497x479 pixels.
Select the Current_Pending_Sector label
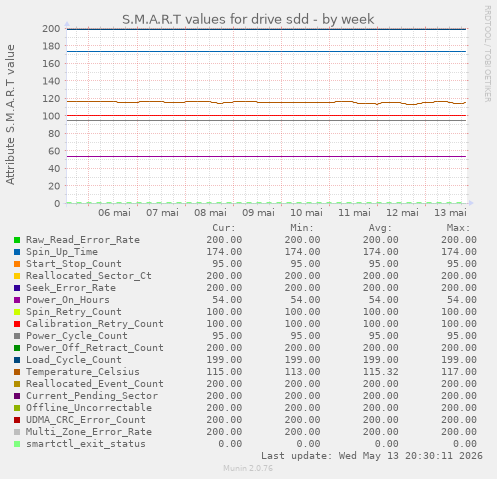coord(92,396)
